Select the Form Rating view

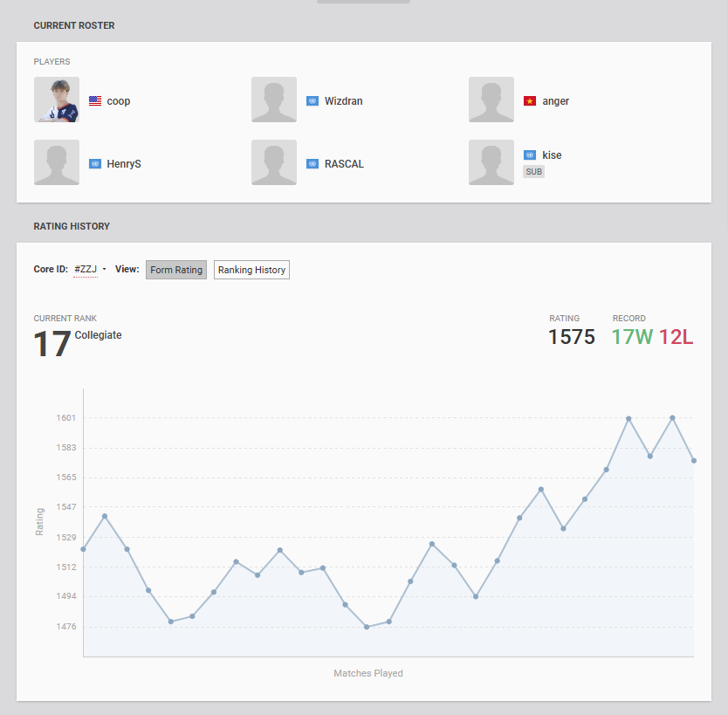pyautogui.click(x=176, y=270)
